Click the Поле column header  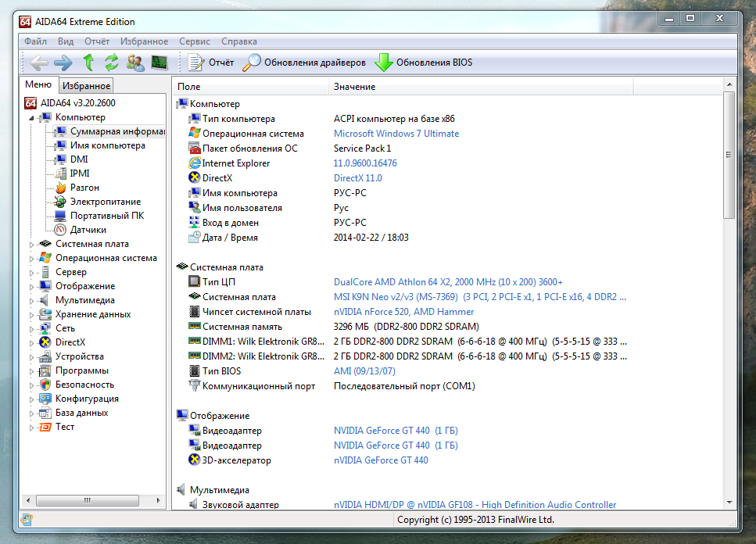[x=250, y=87]
